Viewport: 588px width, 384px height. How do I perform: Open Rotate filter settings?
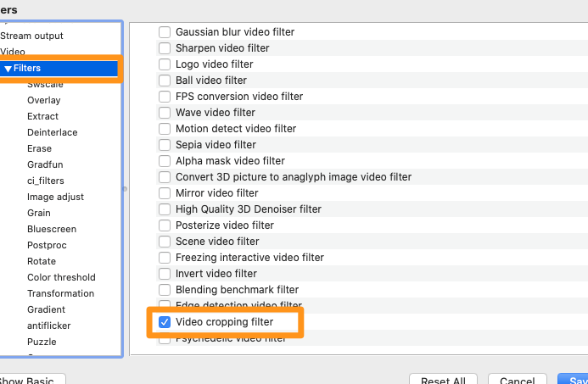[42, 261]
